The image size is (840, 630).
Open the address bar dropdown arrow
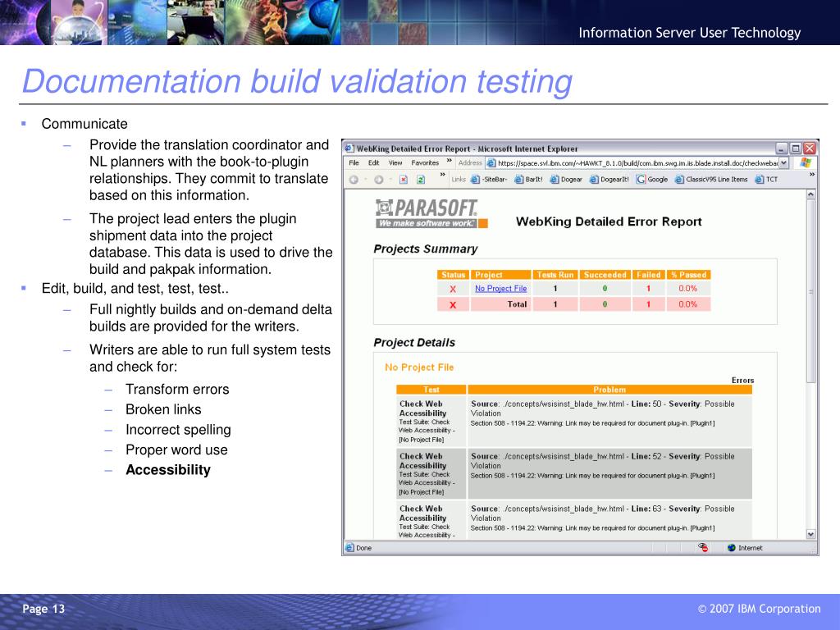pyautogui.click(x=783, y=163)
